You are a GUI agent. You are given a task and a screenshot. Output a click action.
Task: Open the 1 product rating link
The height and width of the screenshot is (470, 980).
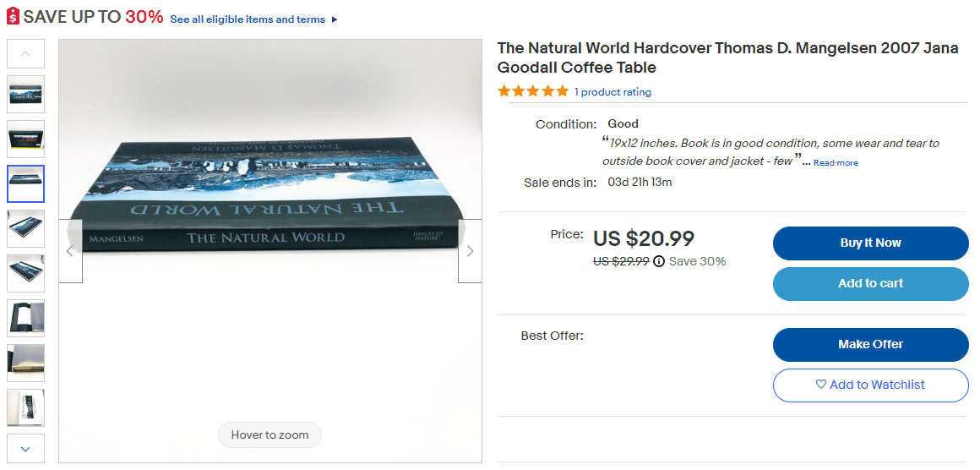click(613, 92)
